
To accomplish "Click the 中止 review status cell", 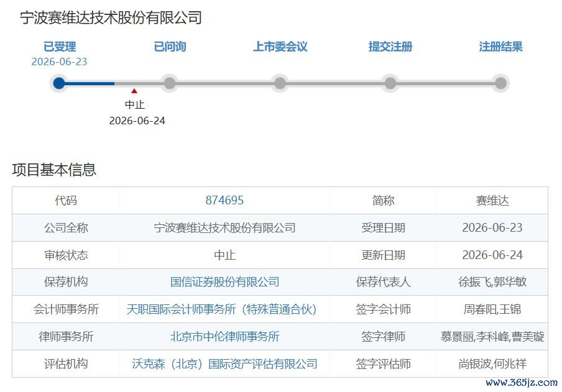I will (224, 255).
